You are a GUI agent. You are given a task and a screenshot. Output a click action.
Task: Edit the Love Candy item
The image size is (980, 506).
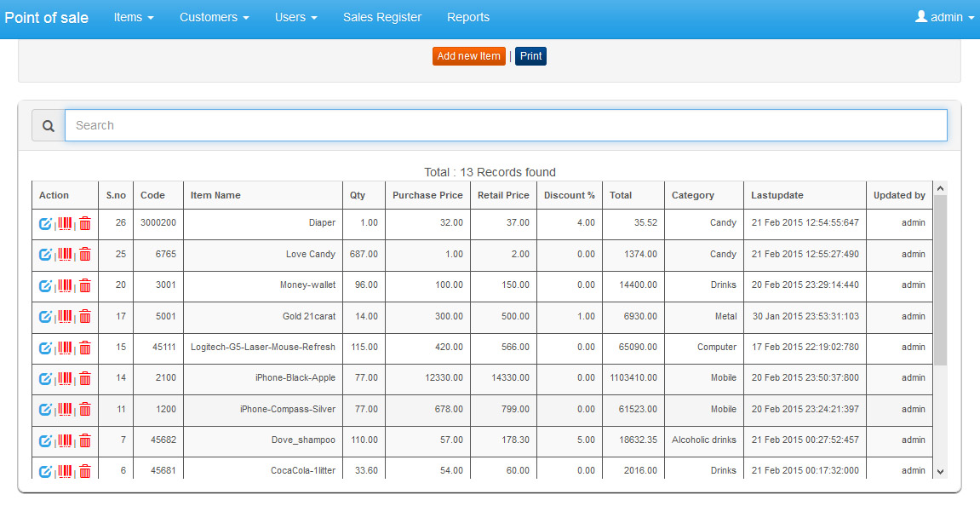click(45, 255)
